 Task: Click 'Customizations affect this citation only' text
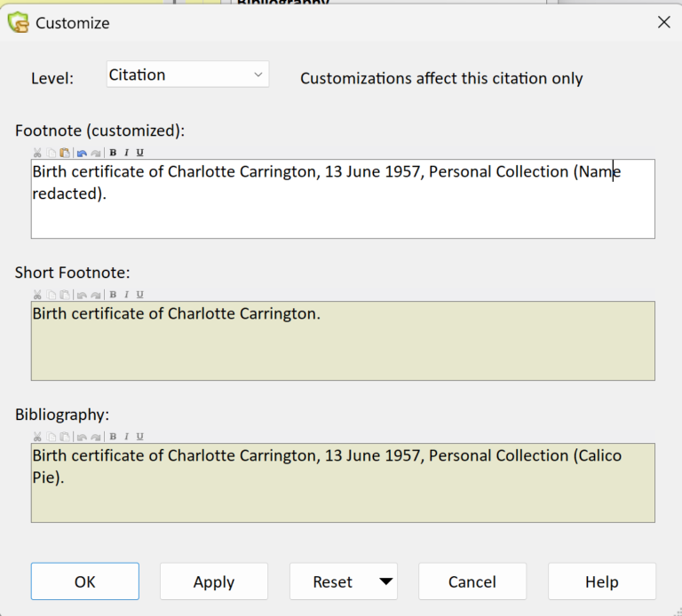coord(441,78)
